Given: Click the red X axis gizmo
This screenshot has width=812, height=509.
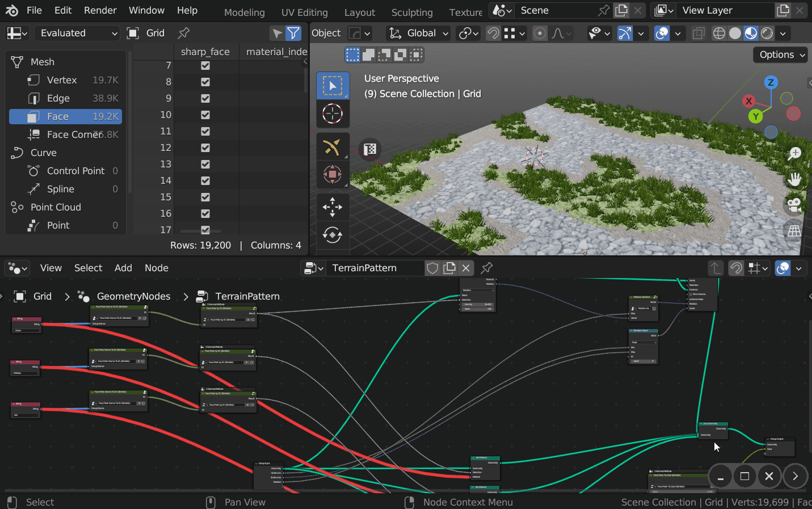Looking at the screenshot, I should click(749, 101).
